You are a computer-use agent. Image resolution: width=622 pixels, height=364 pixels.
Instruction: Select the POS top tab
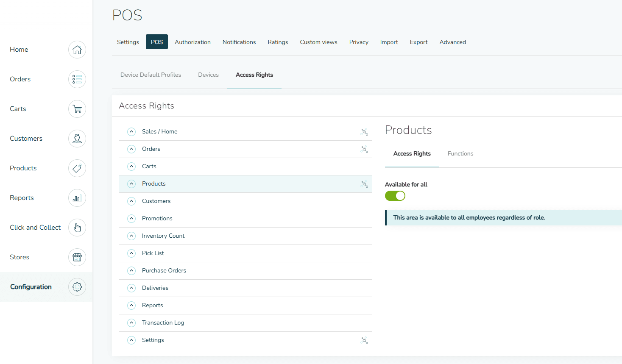click(x=157, y=42)
